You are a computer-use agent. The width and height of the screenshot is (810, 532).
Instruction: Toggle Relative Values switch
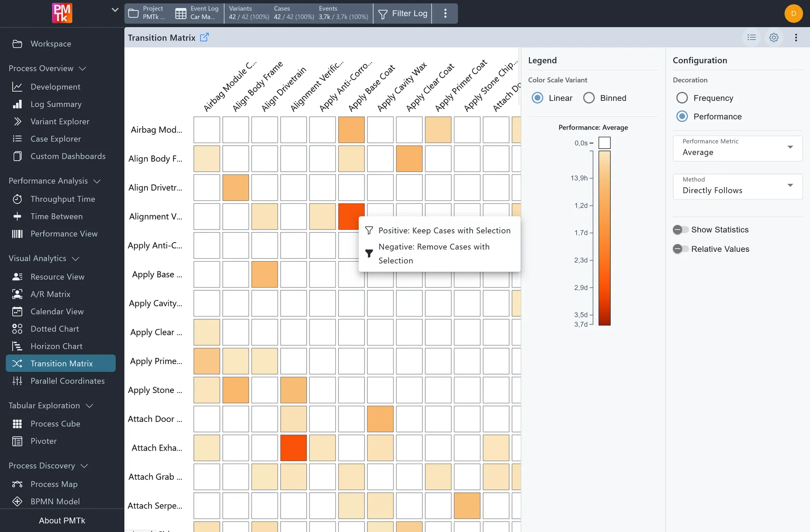(680, 249)
